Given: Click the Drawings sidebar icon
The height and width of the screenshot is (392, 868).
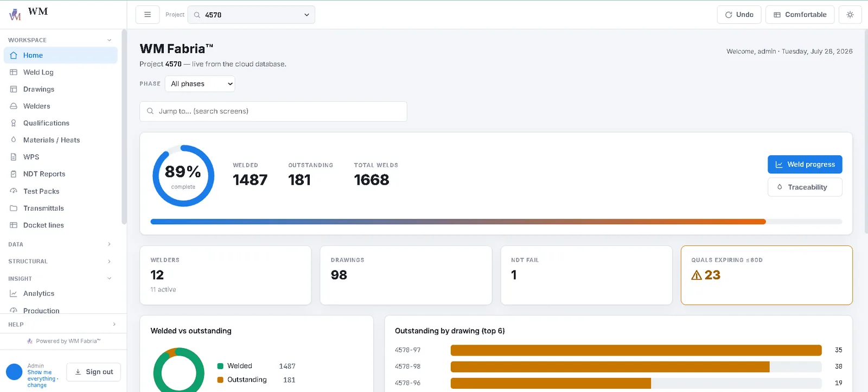Looking at the screenshot, I should tap(14, 89).
